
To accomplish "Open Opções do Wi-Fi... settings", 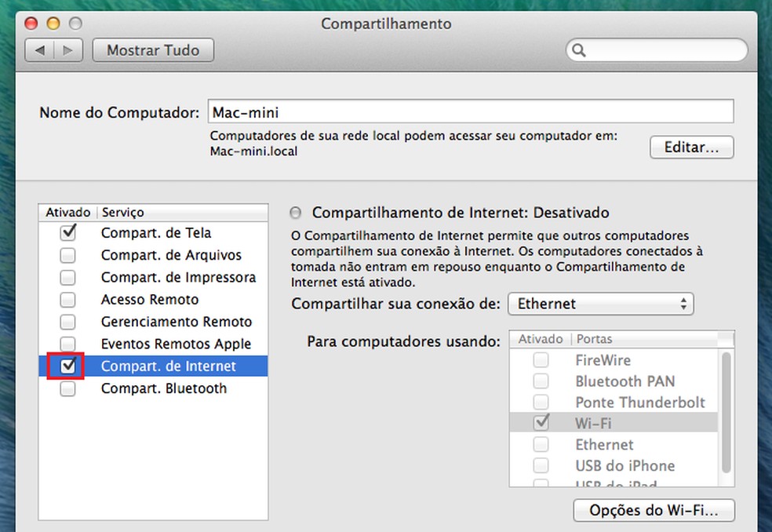I will point(654,510).
